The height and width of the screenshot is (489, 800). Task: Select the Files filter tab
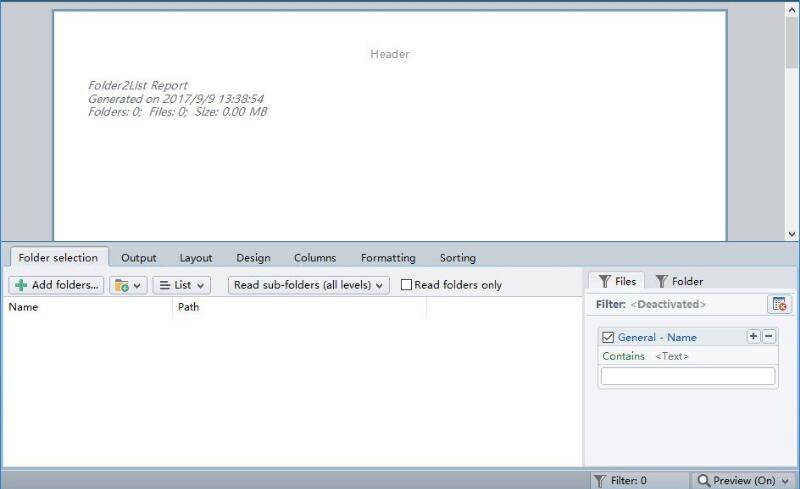pos(617,281)
